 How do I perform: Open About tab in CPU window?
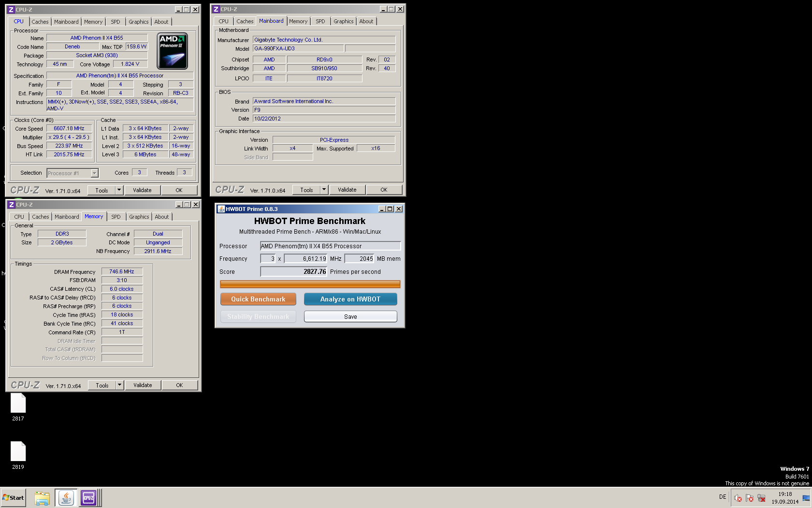161,22
